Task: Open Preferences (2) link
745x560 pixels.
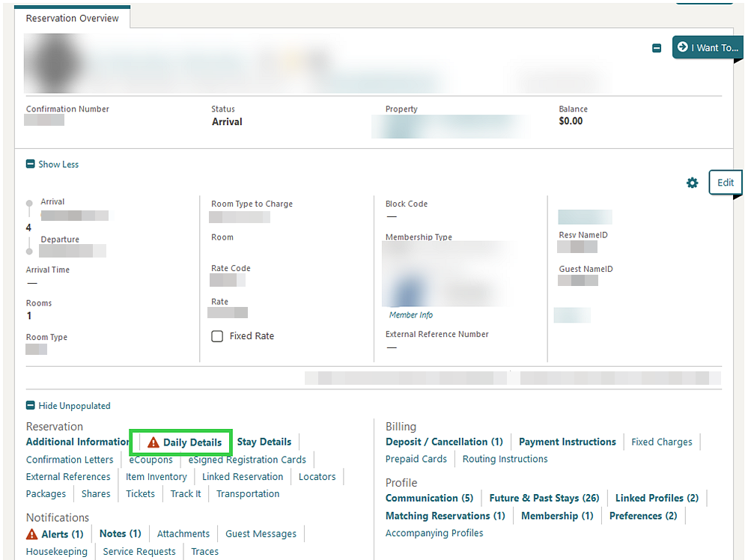Action: tap(643, 516)
